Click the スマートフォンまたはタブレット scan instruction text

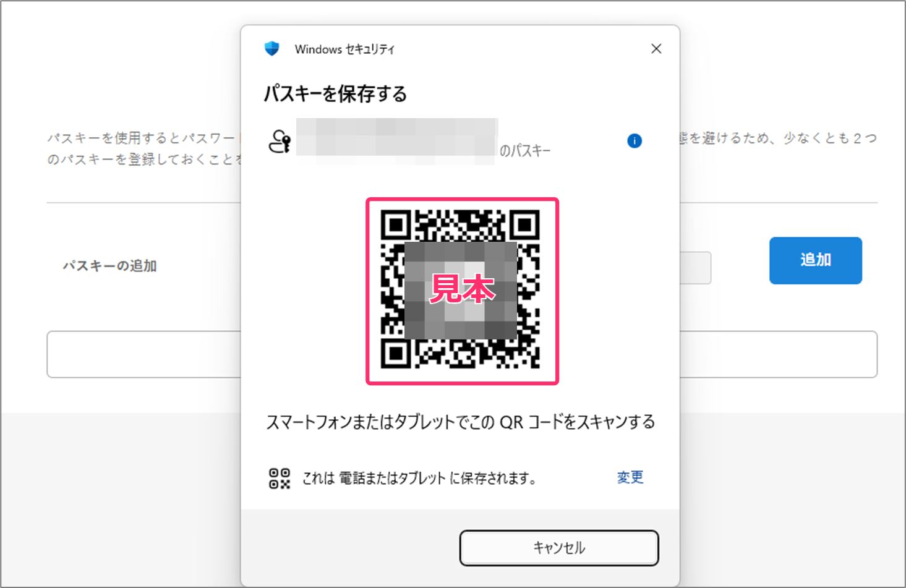pyautogui.click(x=460, y=422)
